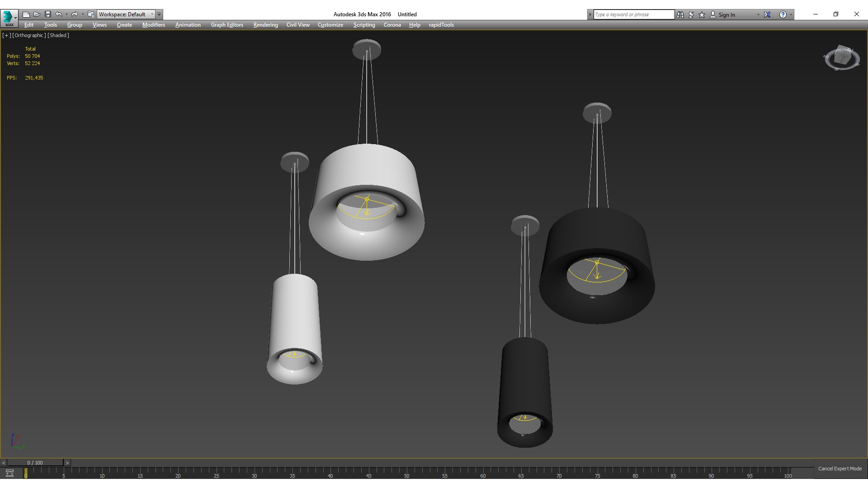Open the 3ds Max application menu
Image resolution: width=868 pixels, height=488 pixels.
(9, 18)
